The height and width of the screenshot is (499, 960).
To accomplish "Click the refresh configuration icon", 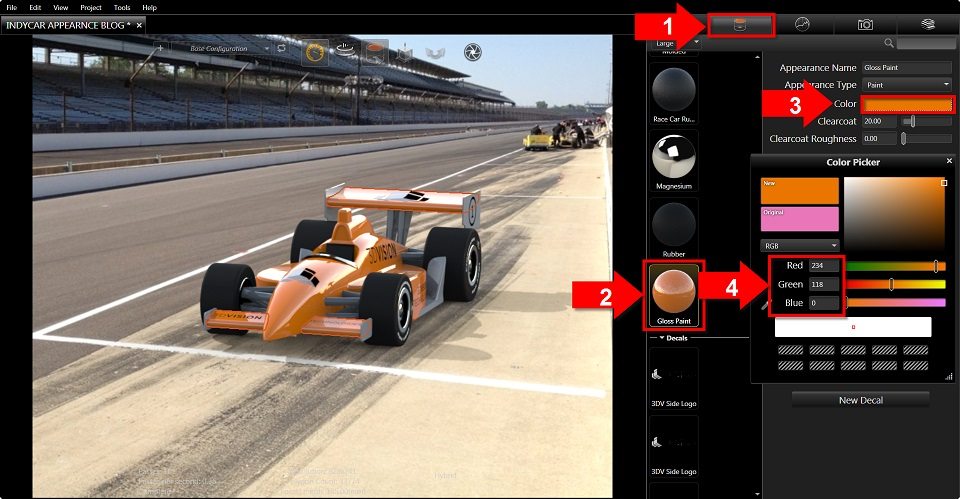I will click(x=281, y=48).
